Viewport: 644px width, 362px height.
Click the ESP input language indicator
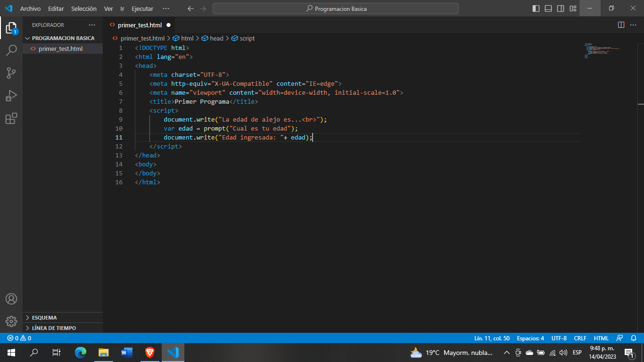[x=577, y=353]
